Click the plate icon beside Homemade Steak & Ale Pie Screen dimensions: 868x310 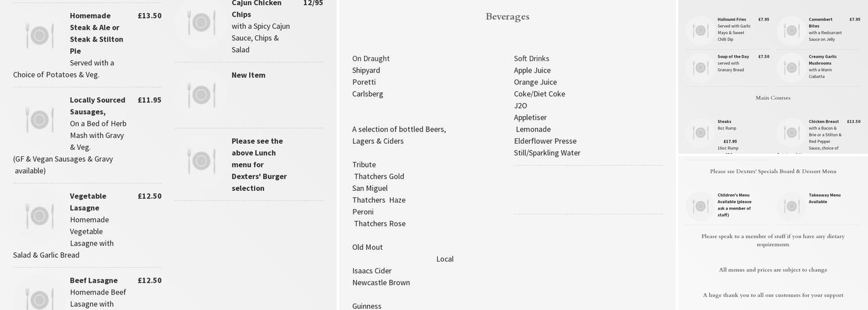tap(39, 35)
